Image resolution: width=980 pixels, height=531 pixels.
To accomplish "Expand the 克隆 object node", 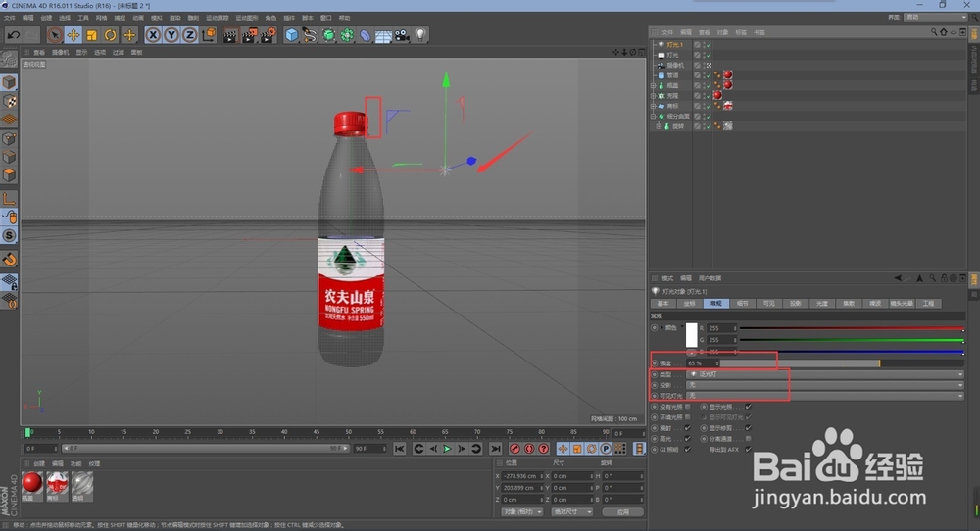I will pyautogui.click(x=654, y=96).
